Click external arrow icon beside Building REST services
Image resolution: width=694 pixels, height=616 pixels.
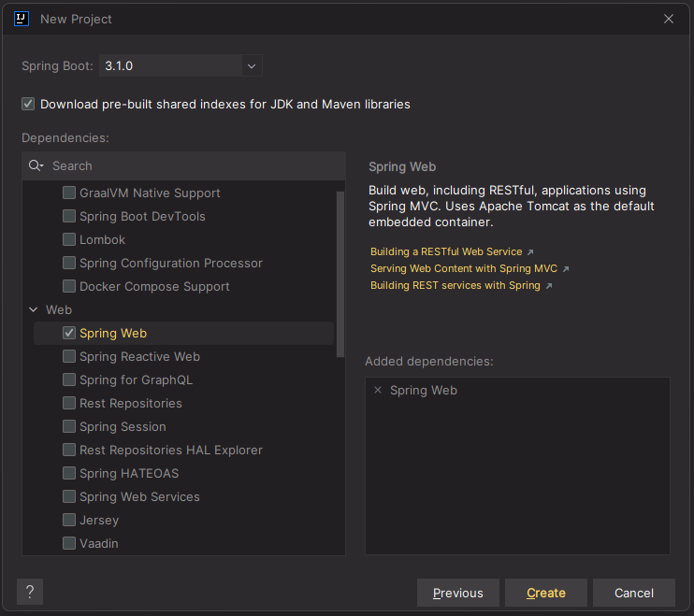[x=549, y=286]
